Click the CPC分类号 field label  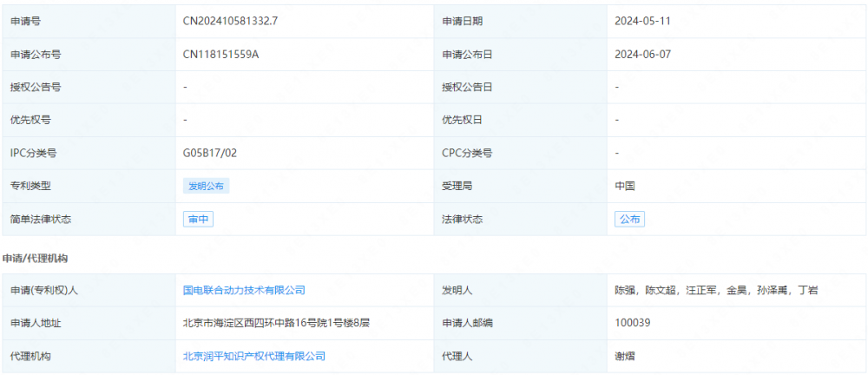(467, 154)
